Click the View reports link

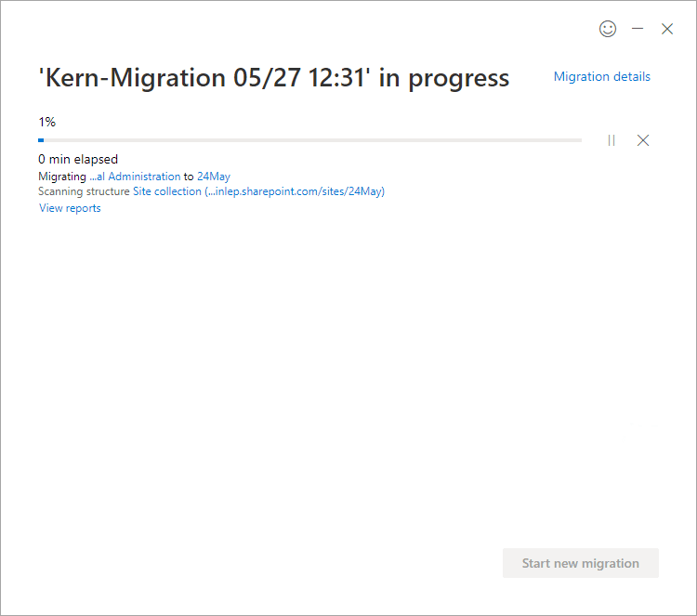(70, 208)
